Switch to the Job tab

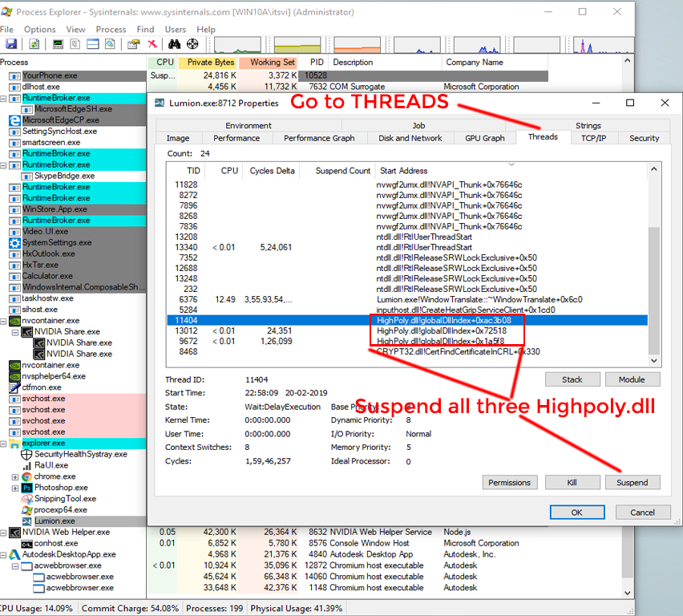click(418, 126)
